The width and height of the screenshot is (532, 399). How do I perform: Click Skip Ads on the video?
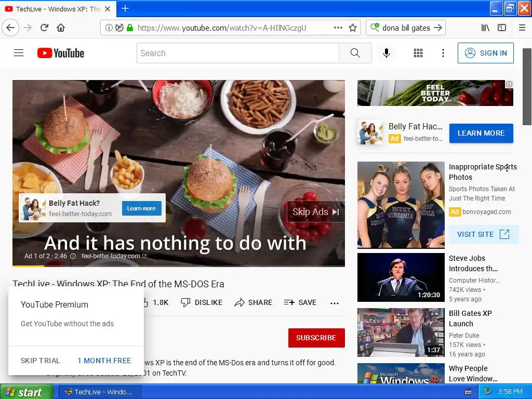click(x=316, y=212)
